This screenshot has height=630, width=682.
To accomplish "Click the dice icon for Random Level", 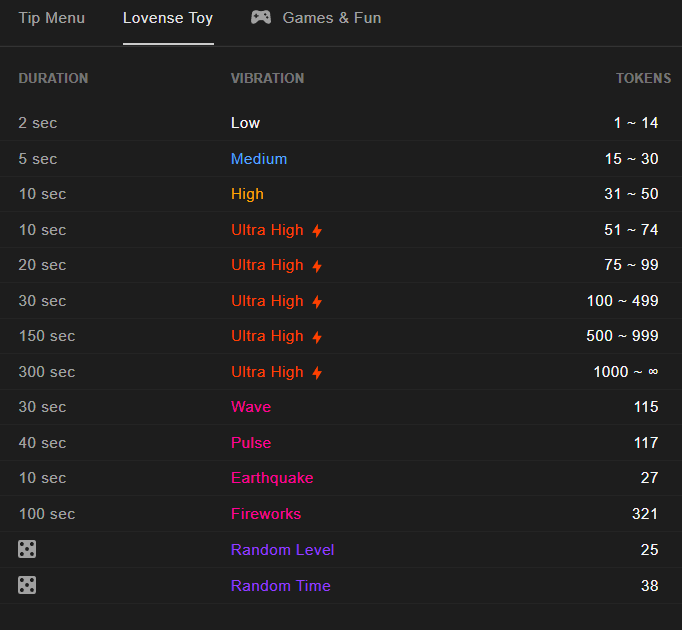I will pos(27,549).
